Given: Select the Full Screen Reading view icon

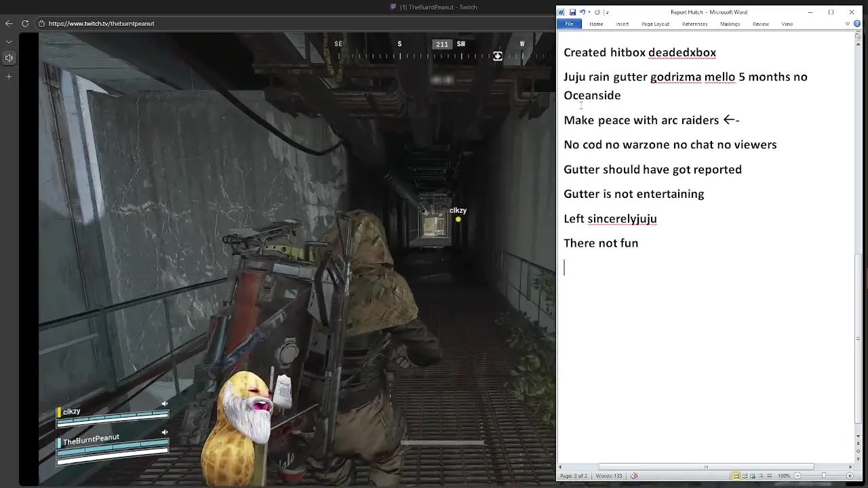Looking at the screenshot, I should tap(745, 476).
